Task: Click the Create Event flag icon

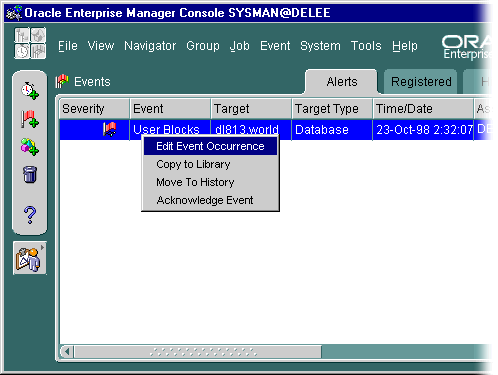Action: click(x=30, y=119)
